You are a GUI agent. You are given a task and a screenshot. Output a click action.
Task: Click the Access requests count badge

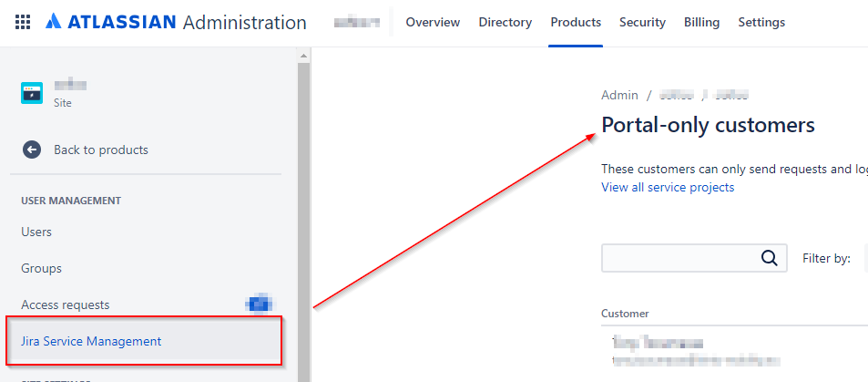260,305
